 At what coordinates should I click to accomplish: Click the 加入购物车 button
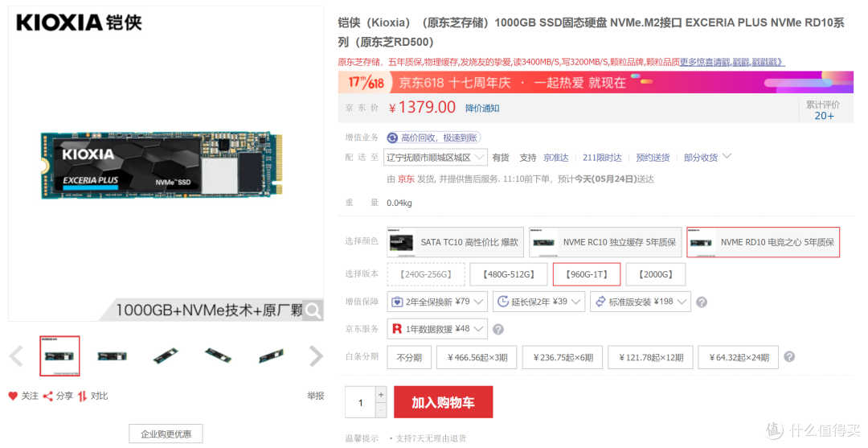click(443, 402)
